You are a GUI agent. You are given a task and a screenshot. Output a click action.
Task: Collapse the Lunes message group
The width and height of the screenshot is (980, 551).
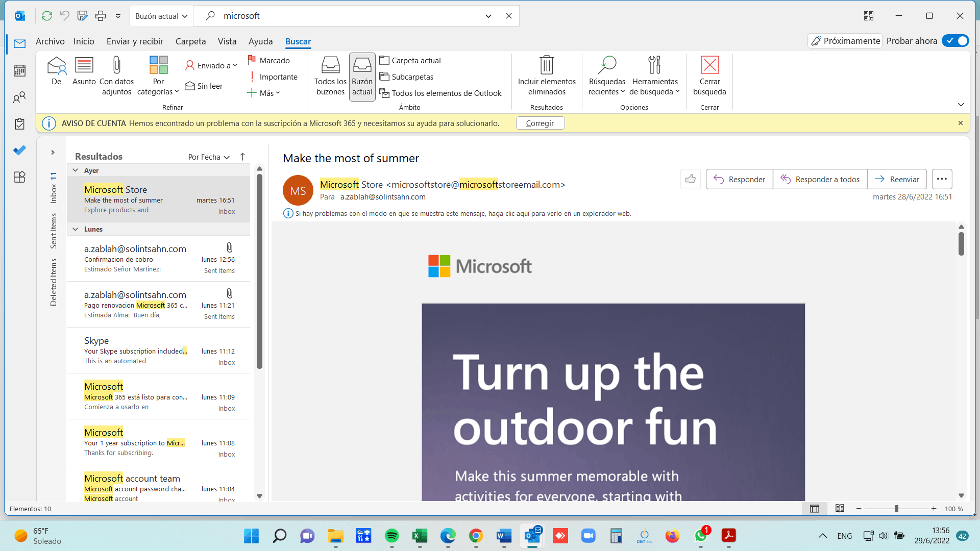[76, 229]
